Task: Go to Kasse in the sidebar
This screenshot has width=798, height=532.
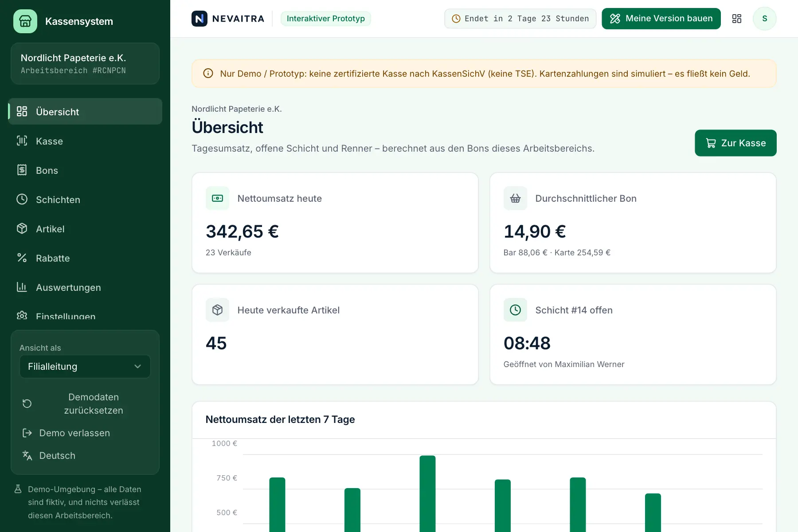Action: coord(85,141)
